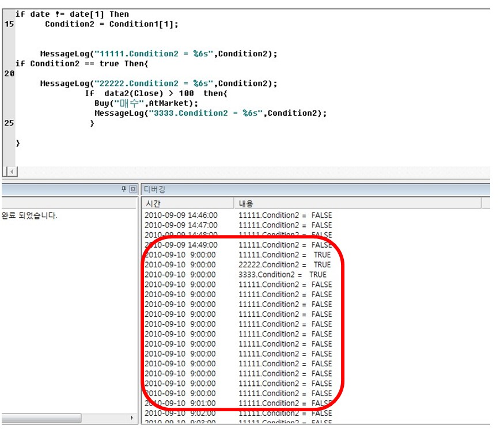504x436 pixels.
Task: Click the scroll-right arrow in left panel
Action: 132,418
